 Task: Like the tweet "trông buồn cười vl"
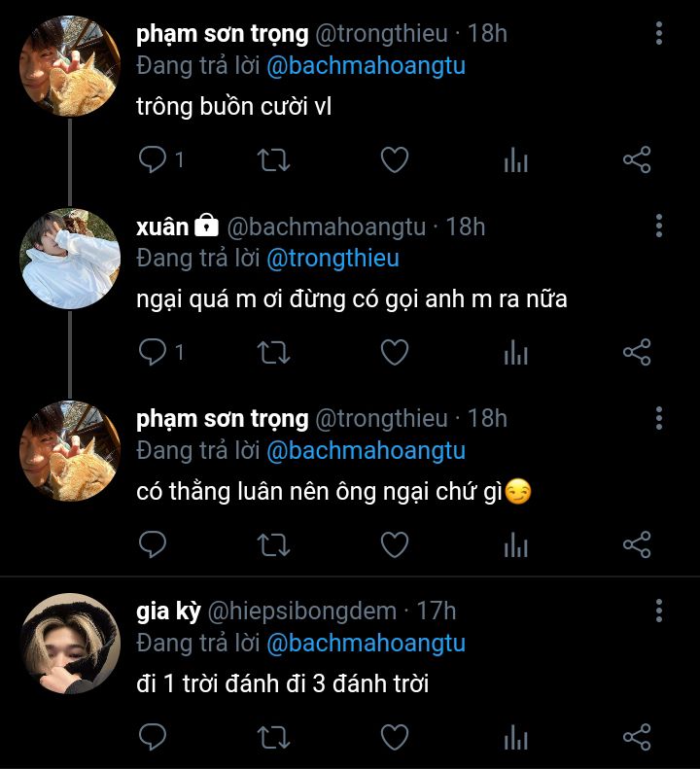[x=395, y=159]
